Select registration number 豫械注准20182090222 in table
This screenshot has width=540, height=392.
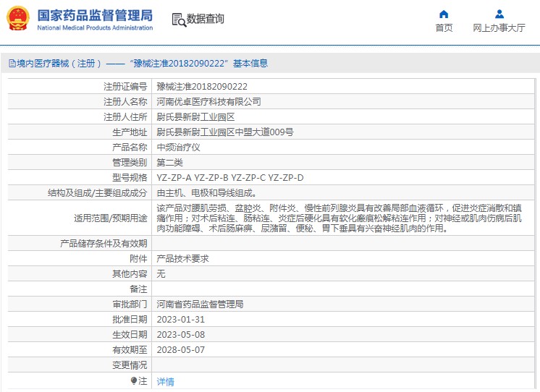point(202,86)
